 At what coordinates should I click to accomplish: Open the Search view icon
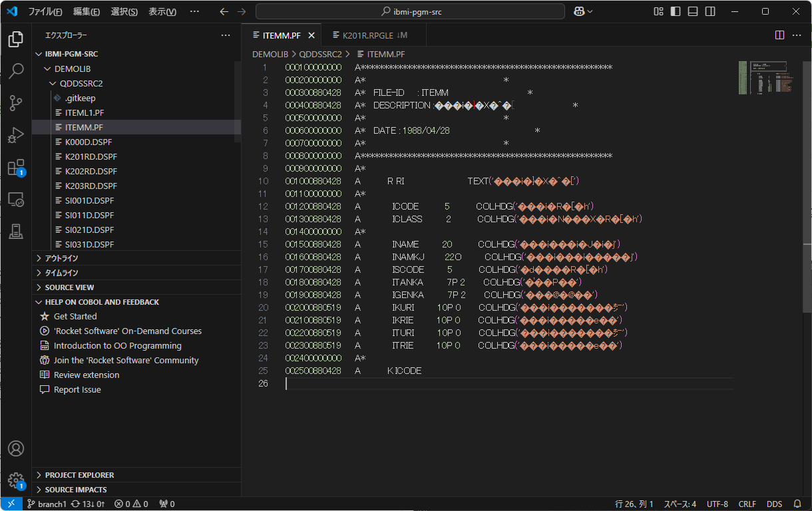pos(16,71)
